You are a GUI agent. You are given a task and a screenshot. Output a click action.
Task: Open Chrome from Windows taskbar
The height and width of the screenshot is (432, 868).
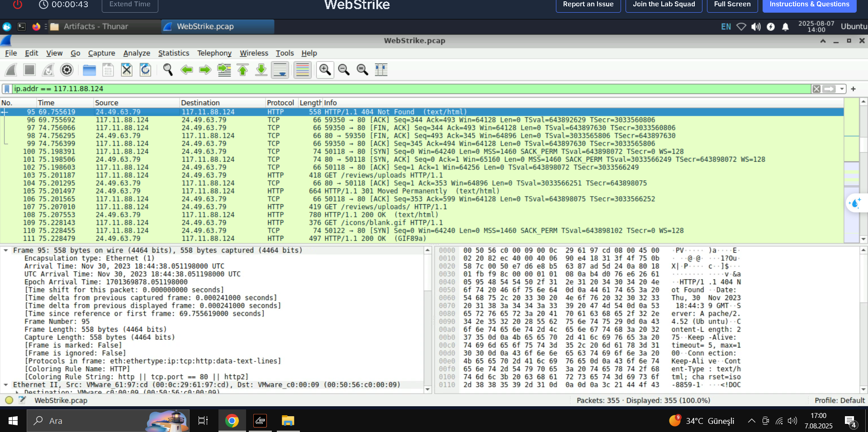click(232, 421)
